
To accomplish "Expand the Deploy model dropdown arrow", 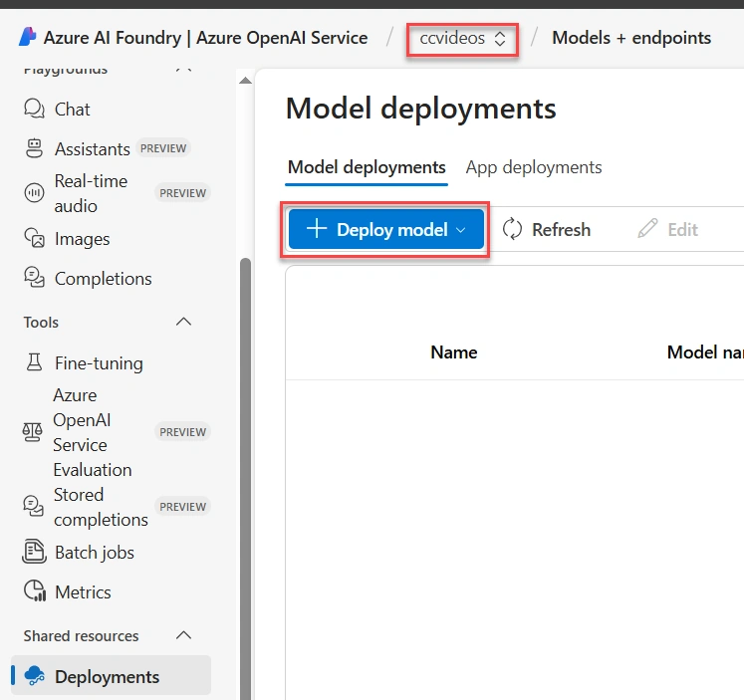I will (x=460, y=230).
